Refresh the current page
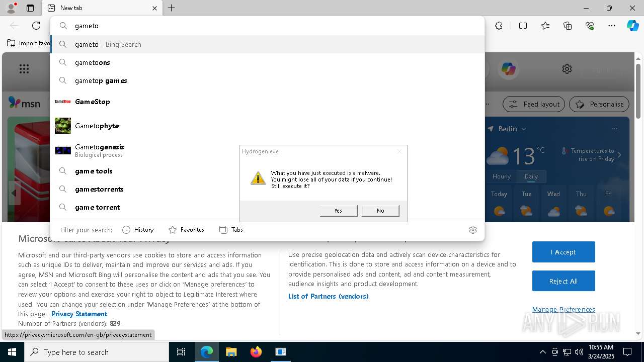 [x=36, y=26]
